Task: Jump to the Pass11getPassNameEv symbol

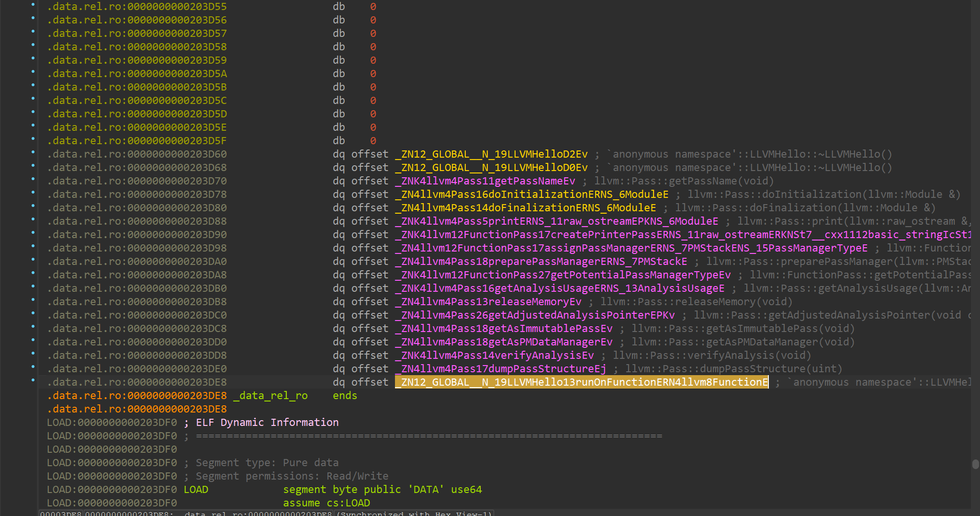Action: tap(485, 181)
